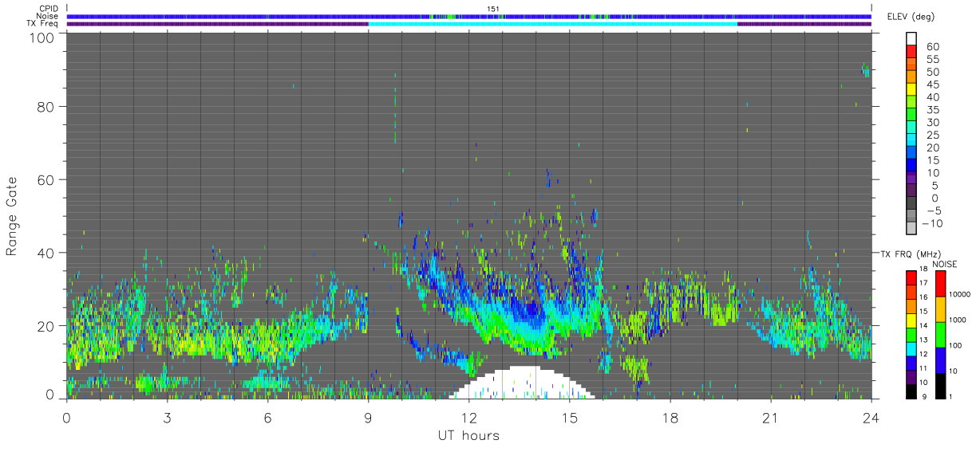
Task: Click the '40' tick on the Range Gate axis
Action: click(45, 253)
